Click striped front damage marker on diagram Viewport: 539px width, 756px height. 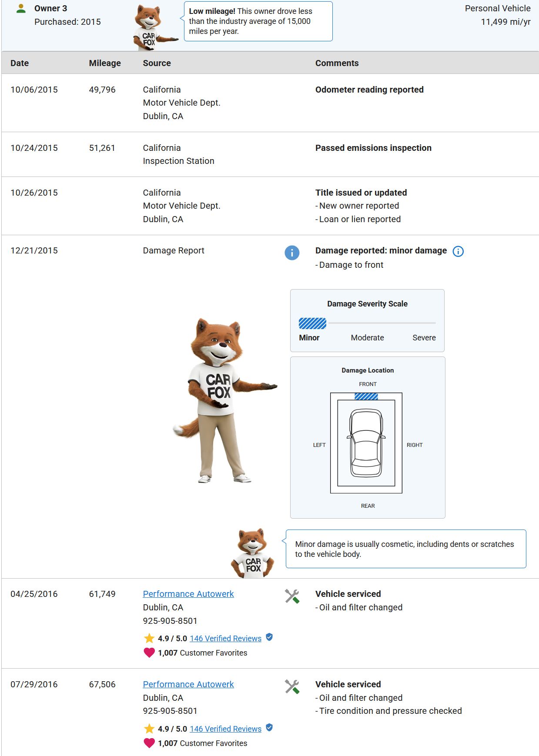pos(366,396)
